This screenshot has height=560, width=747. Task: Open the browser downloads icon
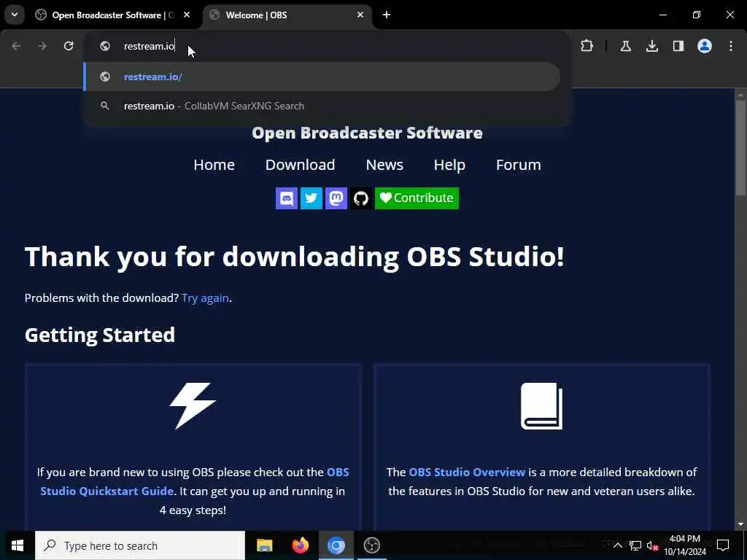(651, 46)
